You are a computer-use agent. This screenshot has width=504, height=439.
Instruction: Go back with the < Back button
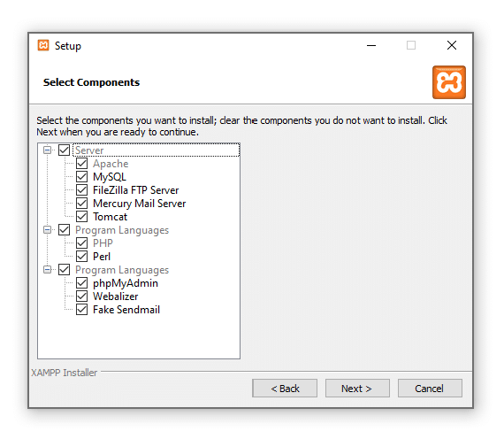pyautogui.click(x=285, y=389)
